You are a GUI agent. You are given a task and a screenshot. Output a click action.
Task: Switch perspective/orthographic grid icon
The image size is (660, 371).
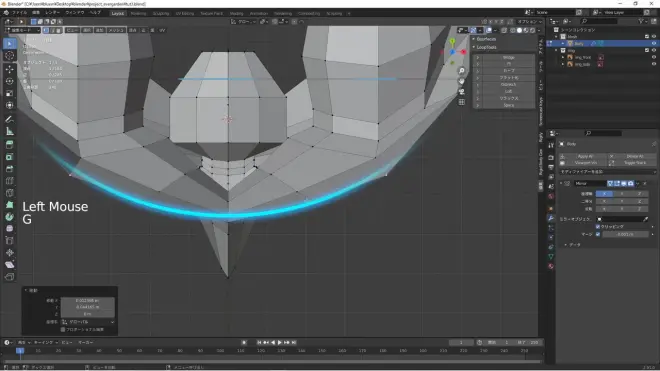click(462, 102)
